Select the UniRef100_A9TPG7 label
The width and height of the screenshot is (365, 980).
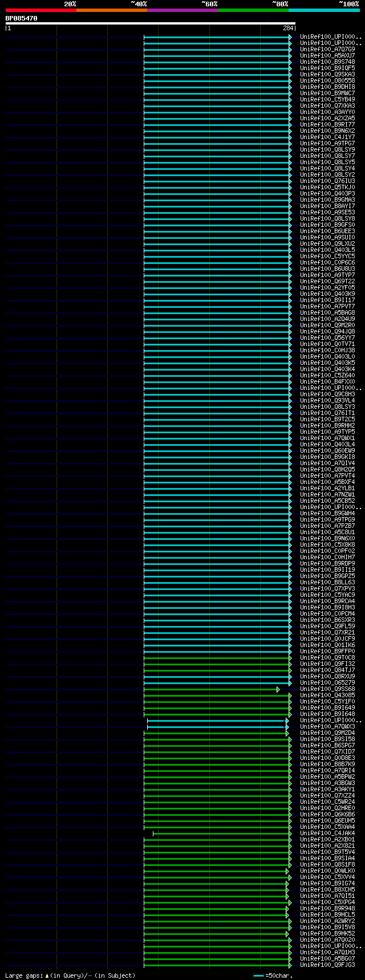(x=327, y=144)
